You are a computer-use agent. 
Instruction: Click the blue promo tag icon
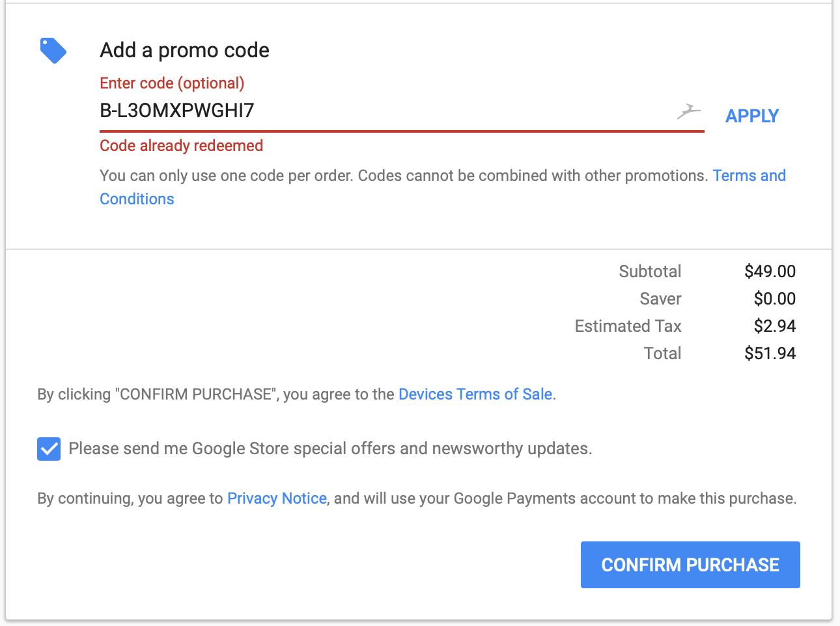(x=53, y=51)
